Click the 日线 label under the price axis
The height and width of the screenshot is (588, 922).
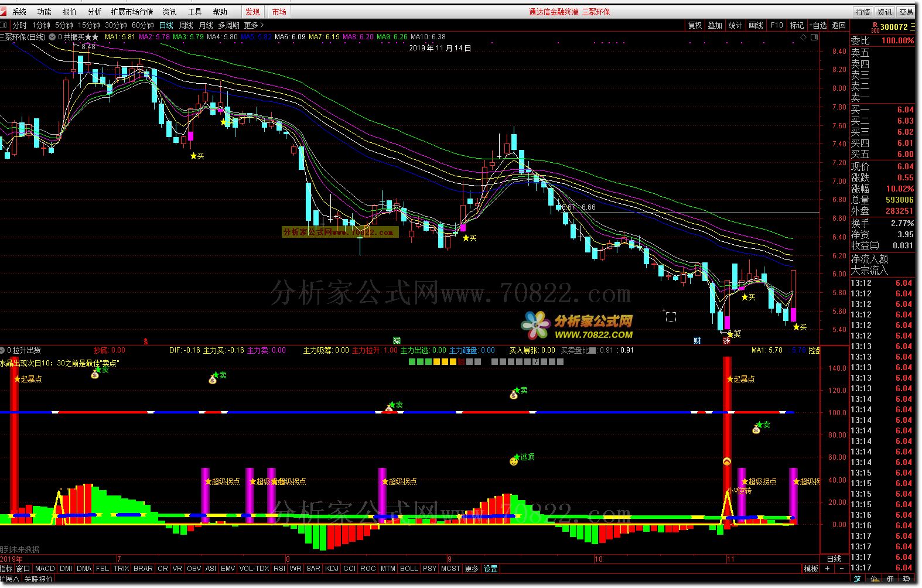(834, 559)
